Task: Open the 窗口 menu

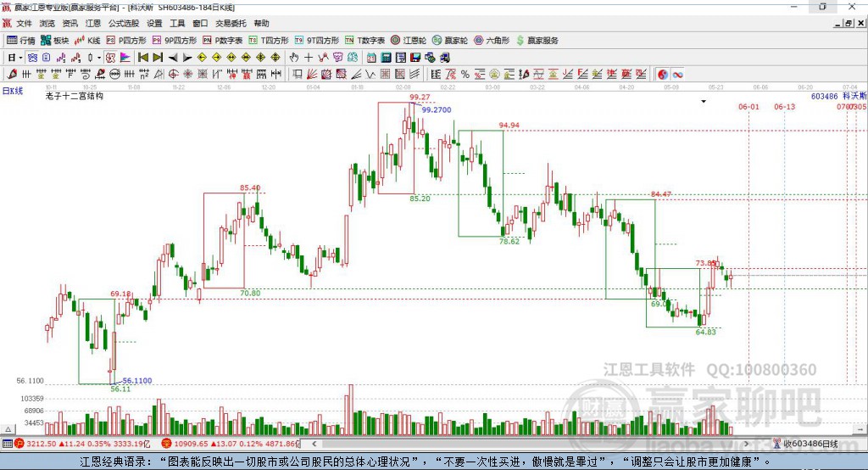Action: click(200, 23)
